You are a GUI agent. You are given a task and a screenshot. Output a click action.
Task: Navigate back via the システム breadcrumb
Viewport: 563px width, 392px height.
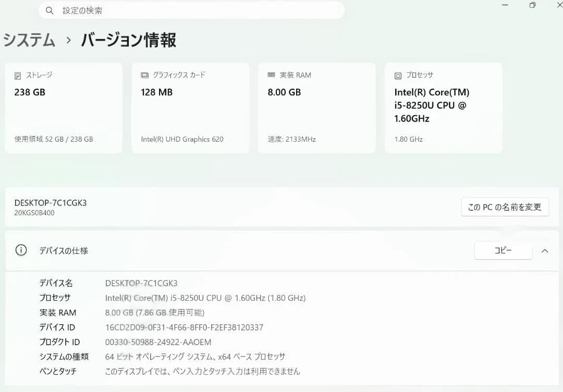[x=29, y=40]
